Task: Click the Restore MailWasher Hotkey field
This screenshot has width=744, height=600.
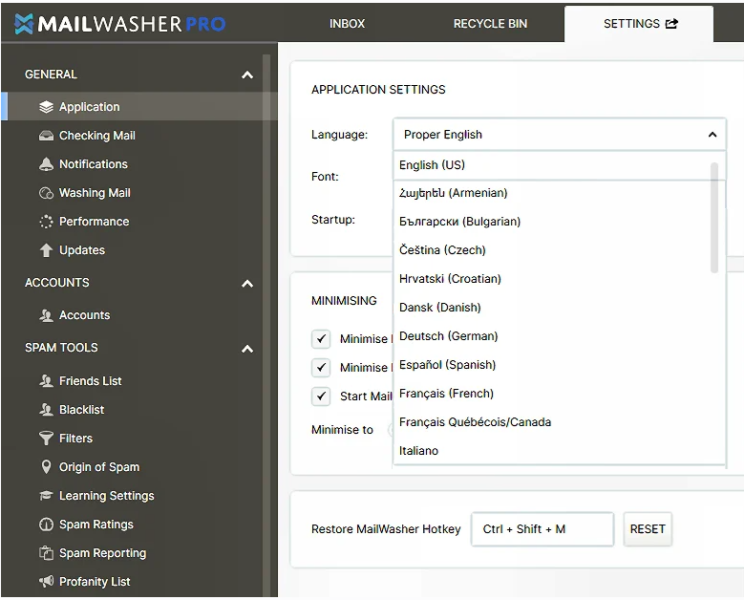Action: (542, 529)
